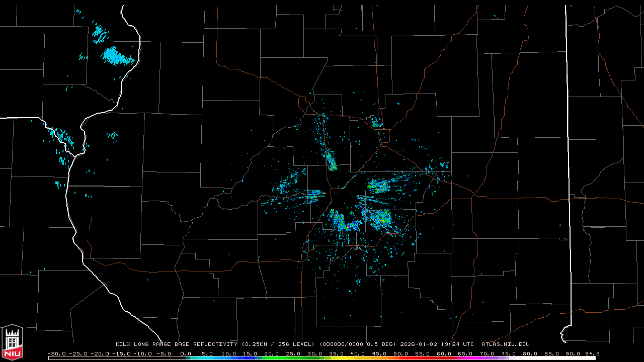The width and height of the screenshot is (644, 362).
Task: Select the KILX Long Range Base Reflectivity title
Action: point(176,344)
